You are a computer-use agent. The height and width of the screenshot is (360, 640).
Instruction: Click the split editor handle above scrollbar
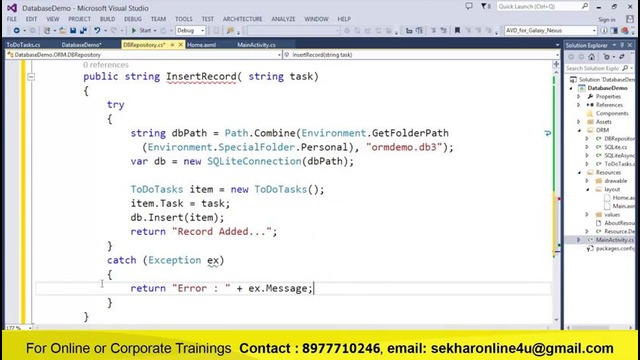point(556,64)
